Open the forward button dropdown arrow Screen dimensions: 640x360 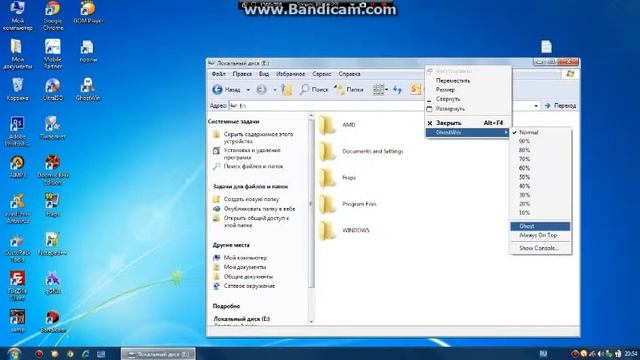pos(275,90)
